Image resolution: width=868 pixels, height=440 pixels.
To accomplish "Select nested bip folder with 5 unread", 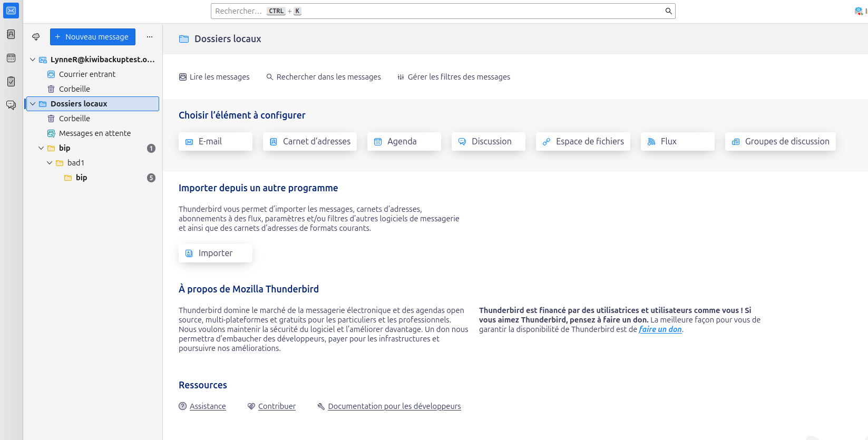I will point(93,178).
